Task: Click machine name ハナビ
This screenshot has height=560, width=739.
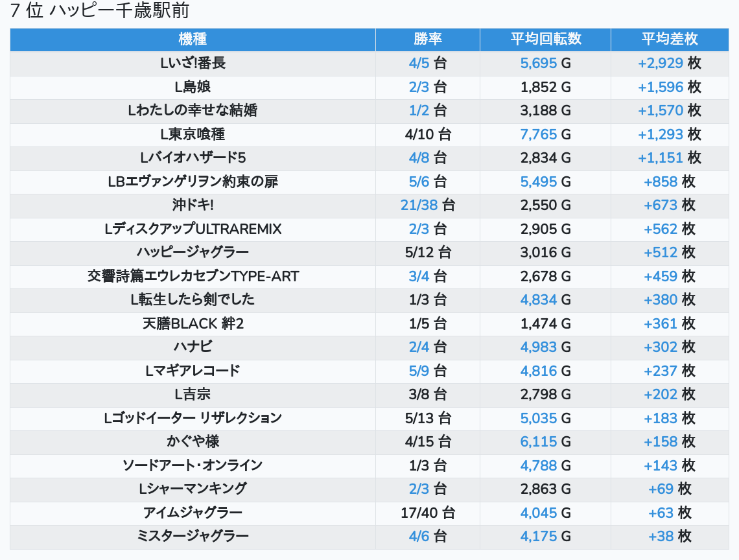Action: [x=193, y=347]
